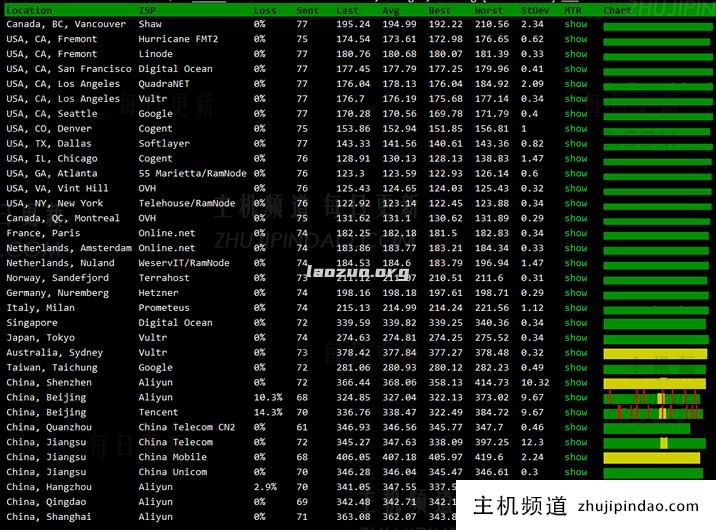Click the 10.3% loss value
Image resolution: width=716 pixels, height=530 pixels.
pyautogui.click(x=268, y=398)
